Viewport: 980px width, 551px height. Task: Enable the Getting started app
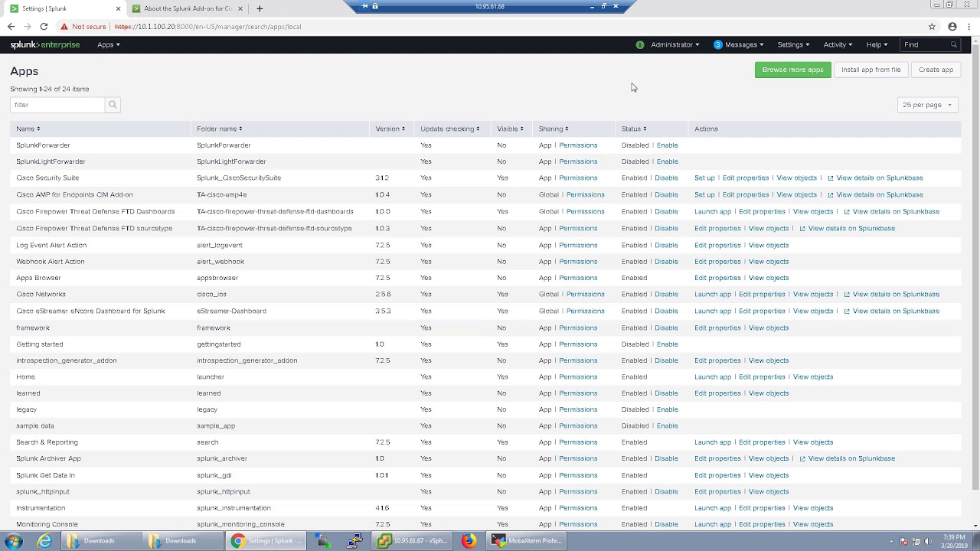click(x=667, y=344)
